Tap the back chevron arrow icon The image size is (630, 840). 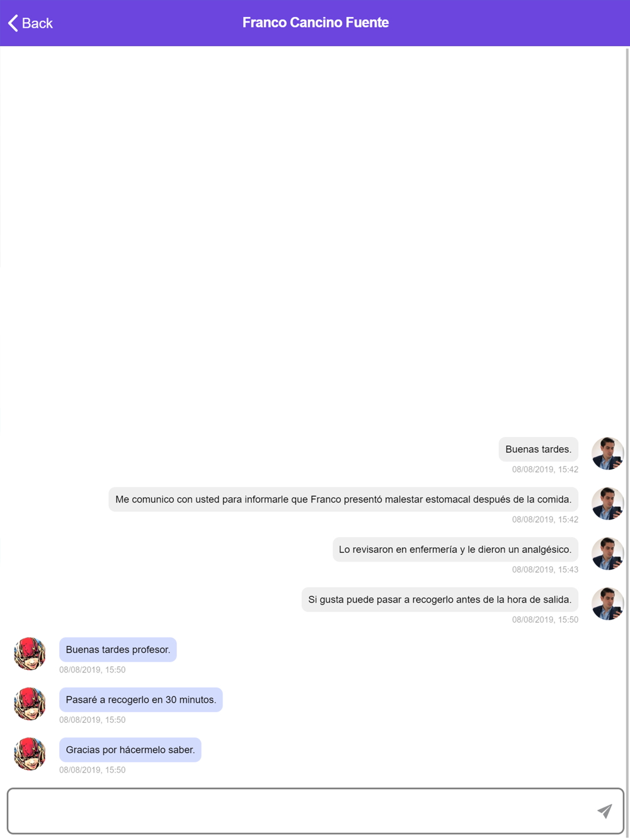[13, 23]
